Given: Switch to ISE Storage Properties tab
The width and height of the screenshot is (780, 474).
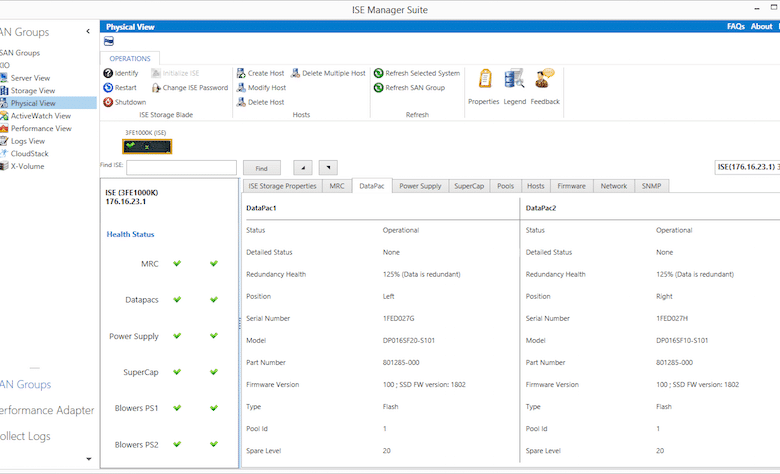Looking at the screenshot, I should coord(283,186).
